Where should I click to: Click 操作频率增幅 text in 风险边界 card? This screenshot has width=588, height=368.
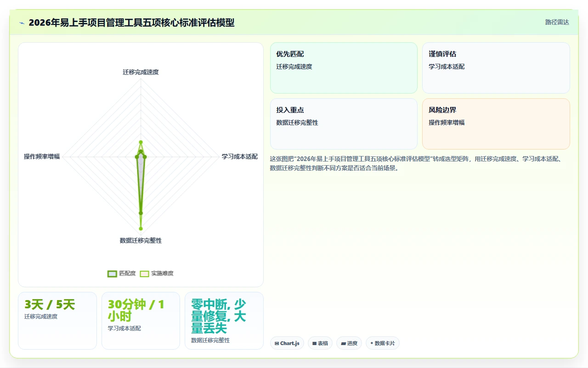click(447, 123)
